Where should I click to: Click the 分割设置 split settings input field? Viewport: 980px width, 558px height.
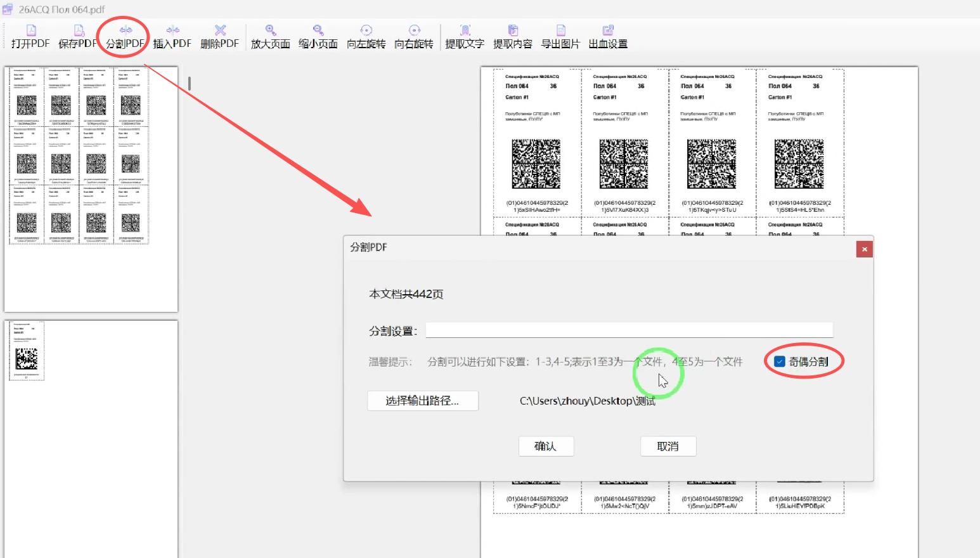629,330
